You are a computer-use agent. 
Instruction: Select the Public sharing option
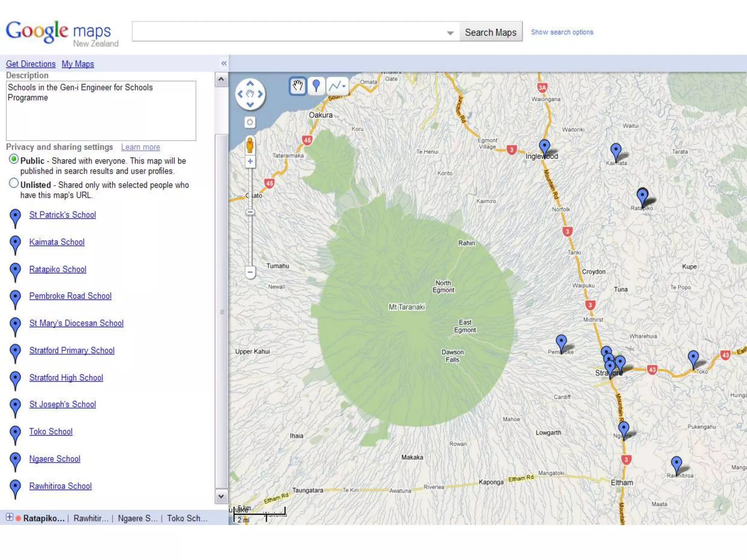point(14,159)
